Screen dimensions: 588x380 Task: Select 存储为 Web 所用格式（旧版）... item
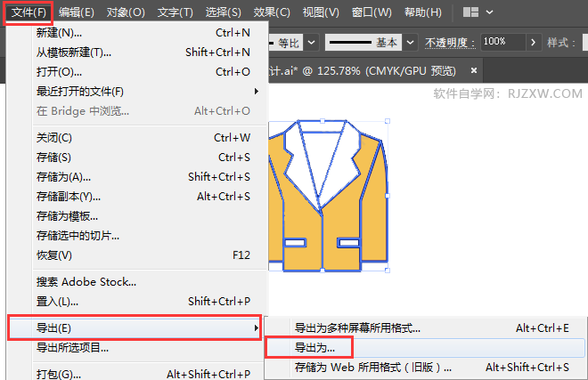(x=425, y=368)
